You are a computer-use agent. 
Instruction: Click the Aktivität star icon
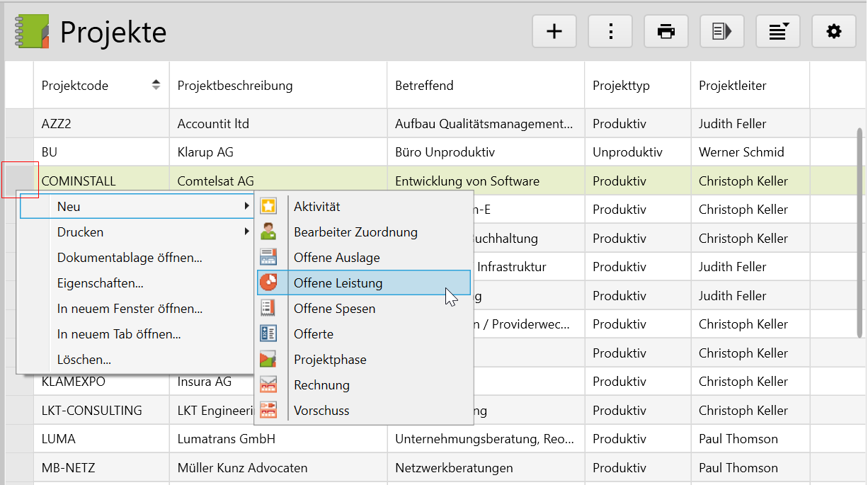(268, 207)
